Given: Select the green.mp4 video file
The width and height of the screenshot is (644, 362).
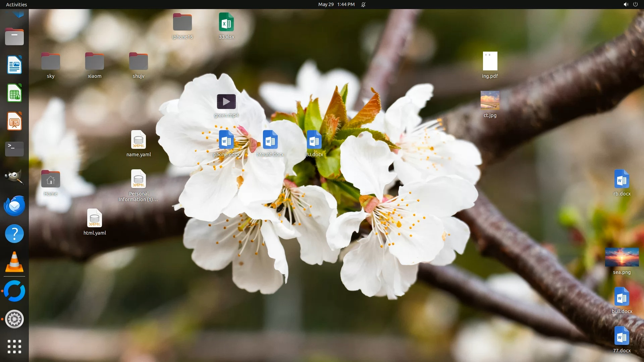Looking at the screenshot, I should point(226,102).
